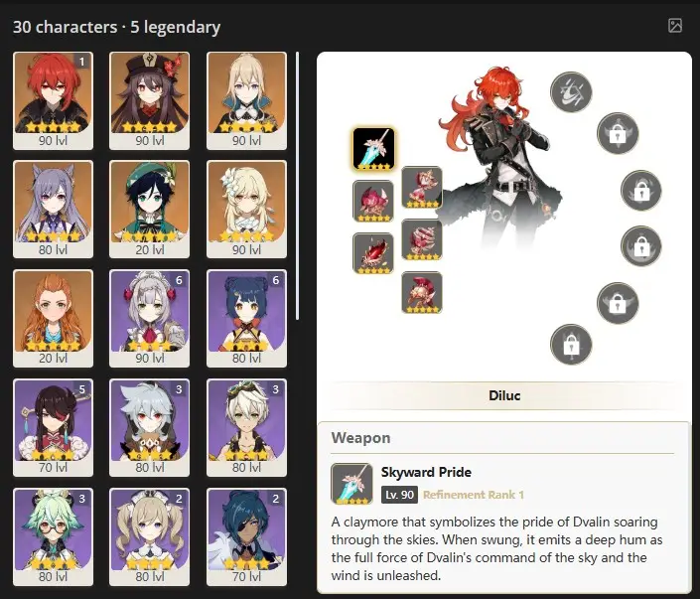
Task: Click the Skyward Pride weapon details icon
Action: pos(351,484)
